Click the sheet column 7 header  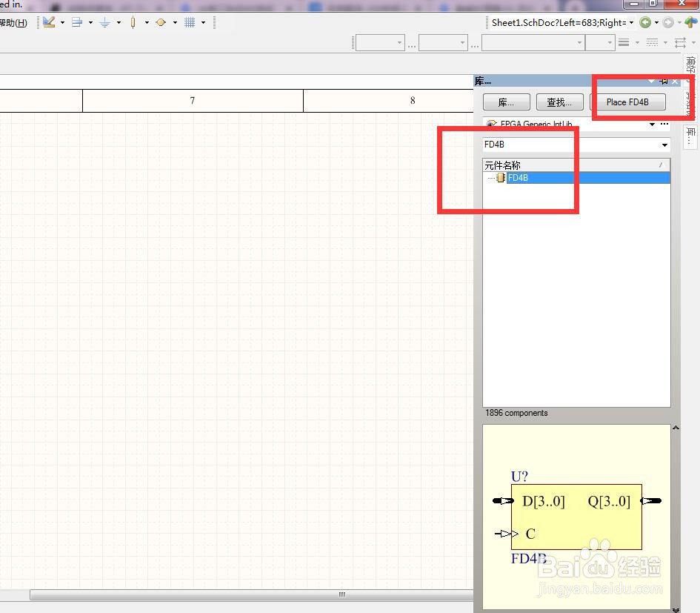coord(193,101)
